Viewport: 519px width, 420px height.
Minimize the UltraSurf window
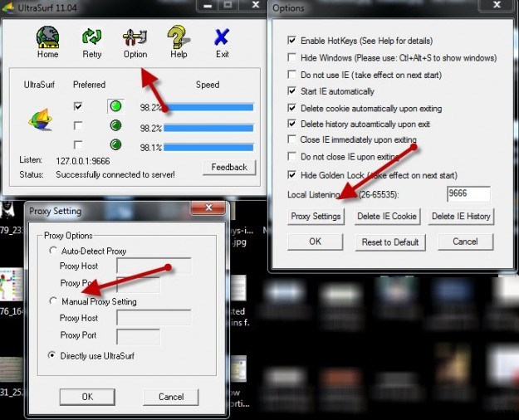[208, 6]
